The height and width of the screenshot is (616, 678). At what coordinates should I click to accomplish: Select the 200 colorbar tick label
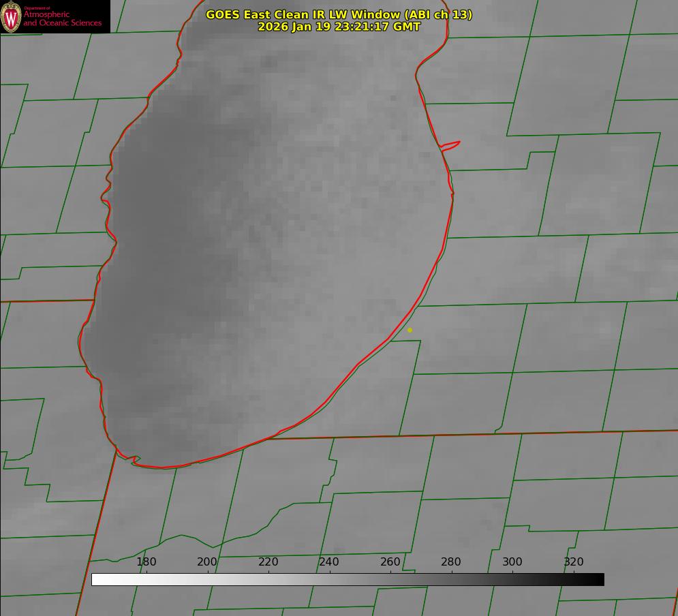(x=207, y=562)
